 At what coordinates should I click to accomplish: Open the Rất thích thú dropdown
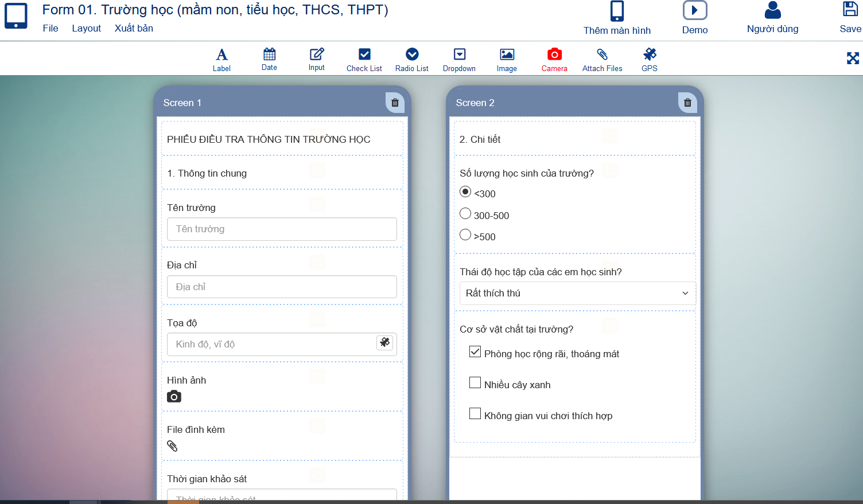577,293
